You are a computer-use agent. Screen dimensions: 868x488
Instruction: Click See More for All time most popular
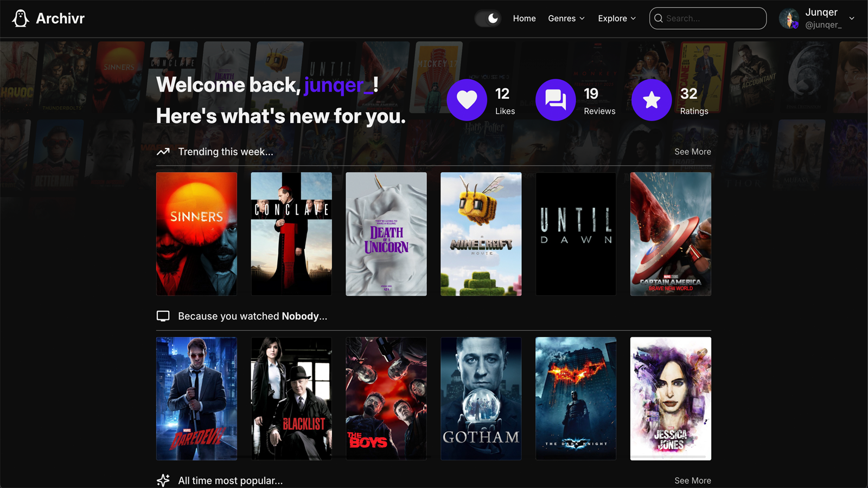[x=692, y=480]
